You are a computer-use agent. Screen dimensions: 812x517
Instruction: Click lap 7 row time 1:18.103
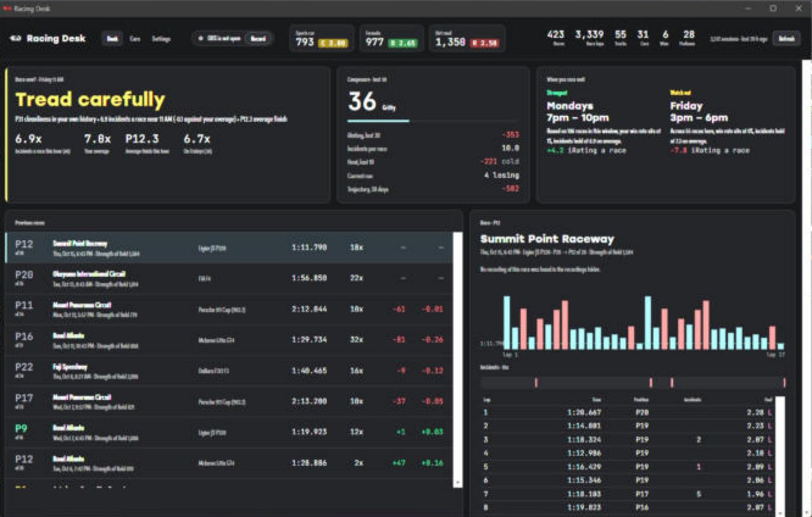coord(584,493)
